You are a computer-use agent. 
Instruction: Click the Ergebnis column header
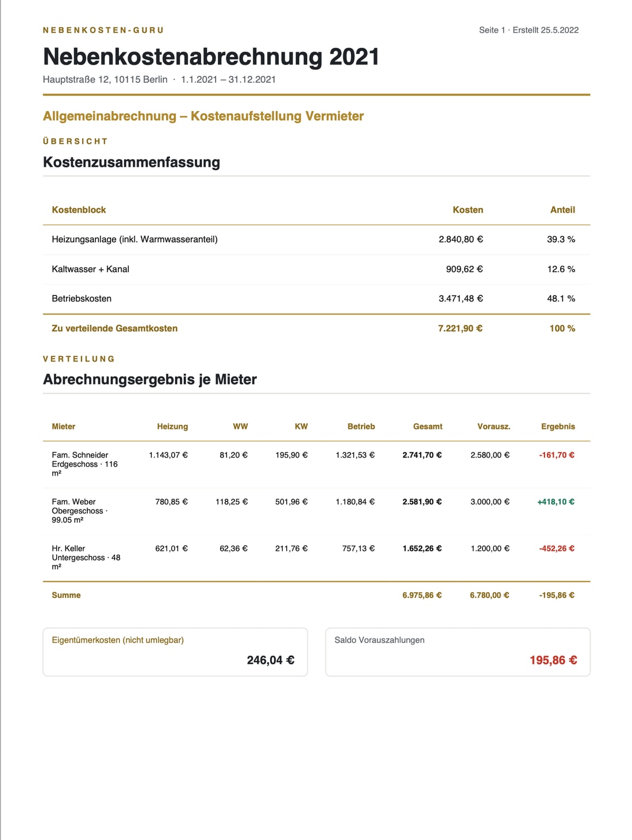[558, 427]
